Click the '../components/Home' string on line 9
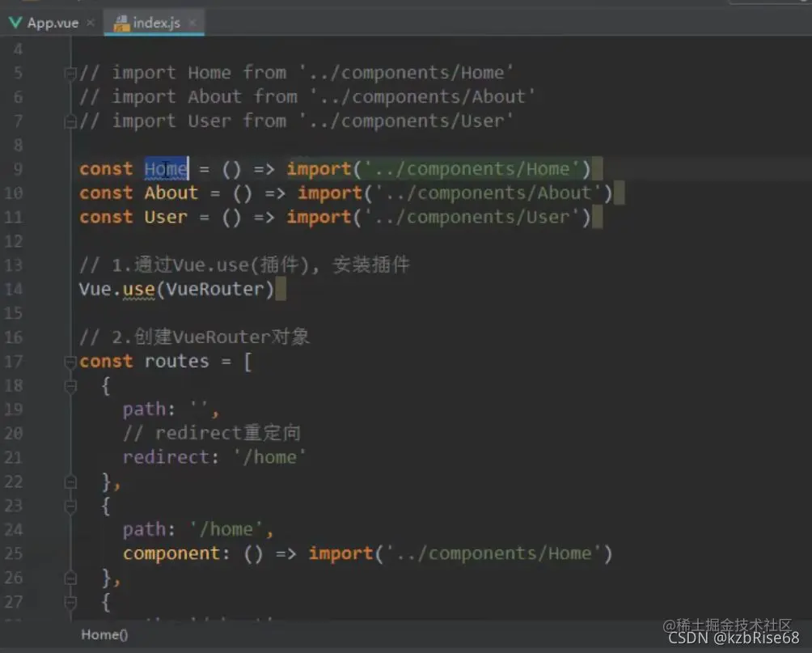812x653 pixels. pos(472,169)
